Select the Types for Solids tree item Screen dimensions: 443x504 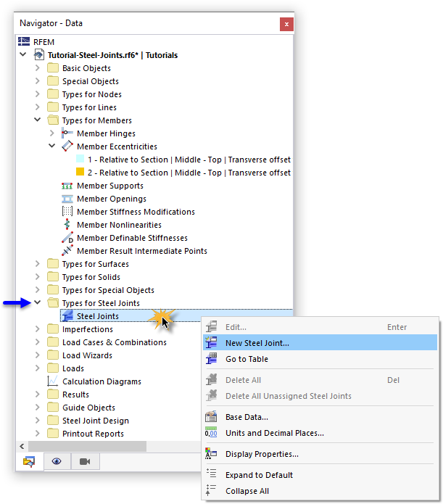(91, 277)
